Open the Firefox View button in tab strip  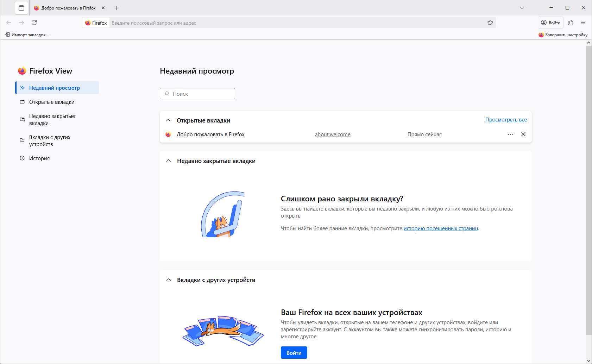click(x=21, y=8)
